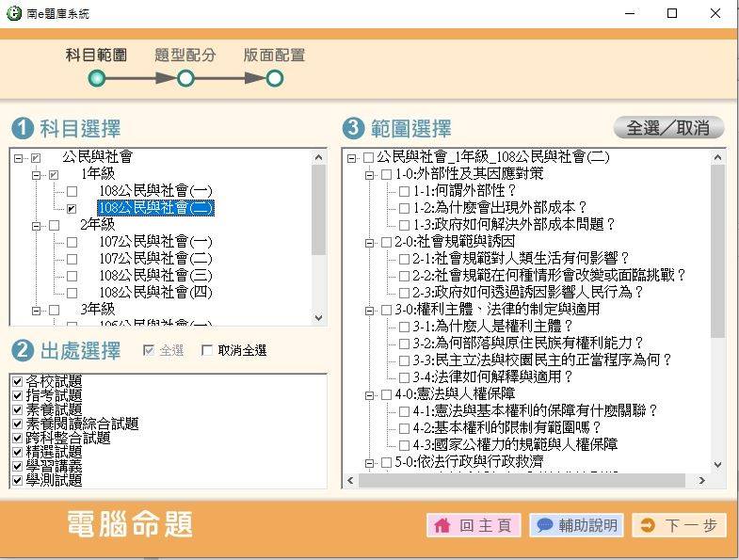The height and width of the screenshot is (560, 739).
Task: Collapse the 公民與社會 subject tree node
Action: [x=18, y=158]
